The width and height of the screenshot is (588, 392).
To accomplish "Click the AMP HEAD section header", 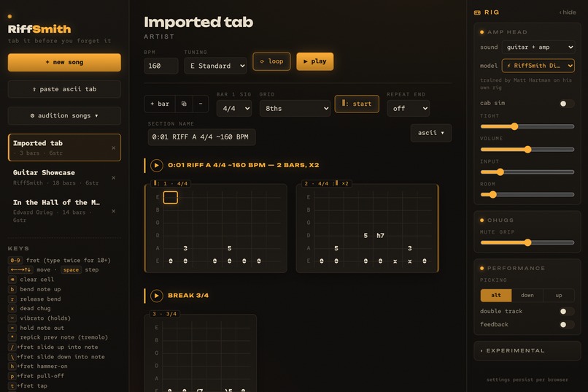I will 503,32.
